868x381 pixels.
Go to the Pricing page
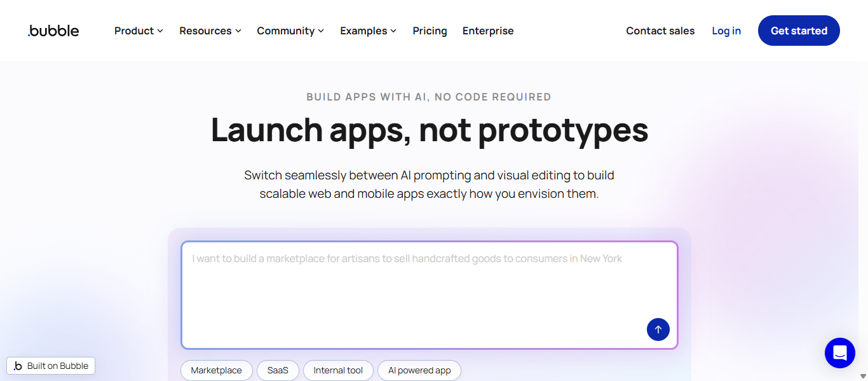(x=430, y=31)
